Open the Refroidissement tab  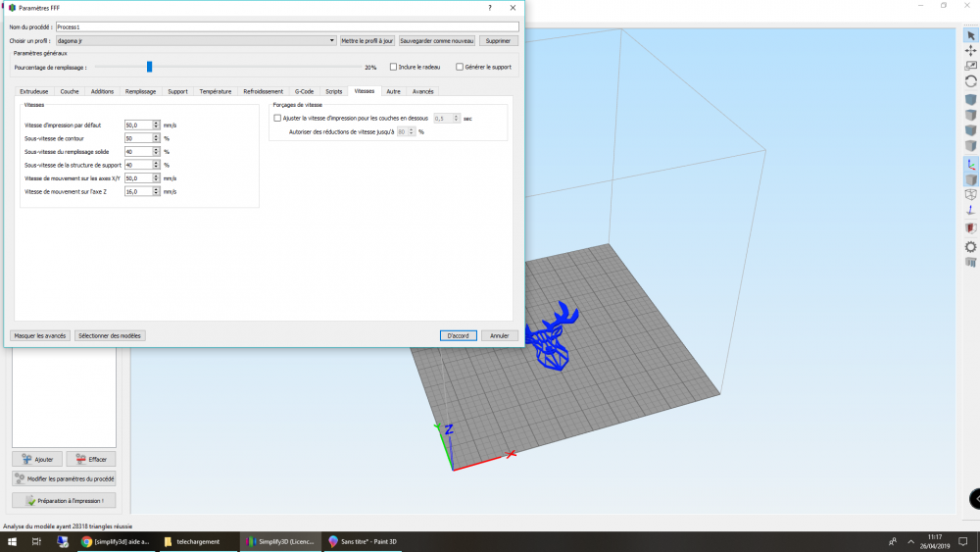click(x=263, y=91)
